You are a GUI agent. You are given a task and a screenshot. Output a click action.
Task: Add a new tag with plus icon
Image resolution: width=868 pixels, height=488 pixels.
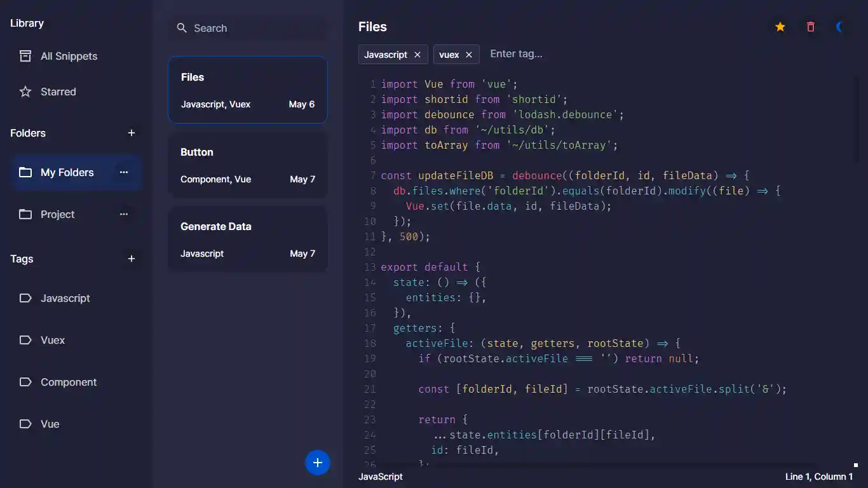point(132,259)
